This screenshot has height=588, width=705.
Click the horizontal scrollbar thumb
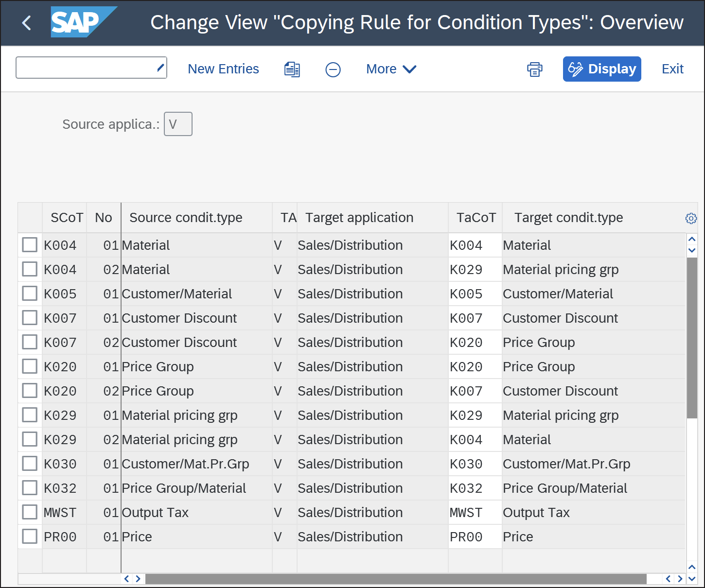pos(396,579)
